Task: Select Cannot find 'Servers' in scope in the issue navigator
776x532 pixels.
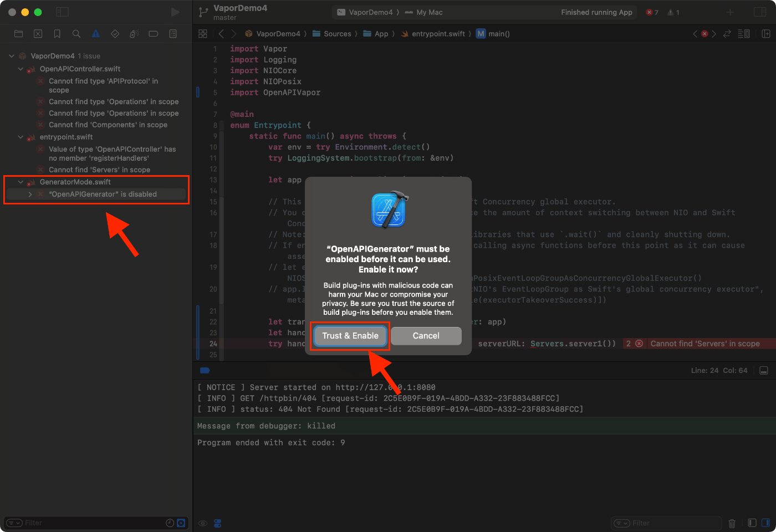Action: pos(99,170)
